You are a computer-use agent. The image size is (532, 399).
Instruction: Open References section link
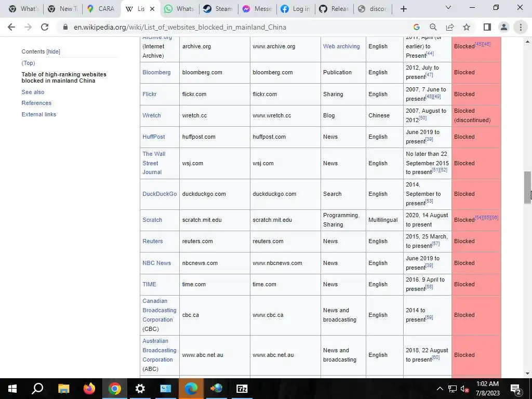pyautogui.click(x=36, y=103)
